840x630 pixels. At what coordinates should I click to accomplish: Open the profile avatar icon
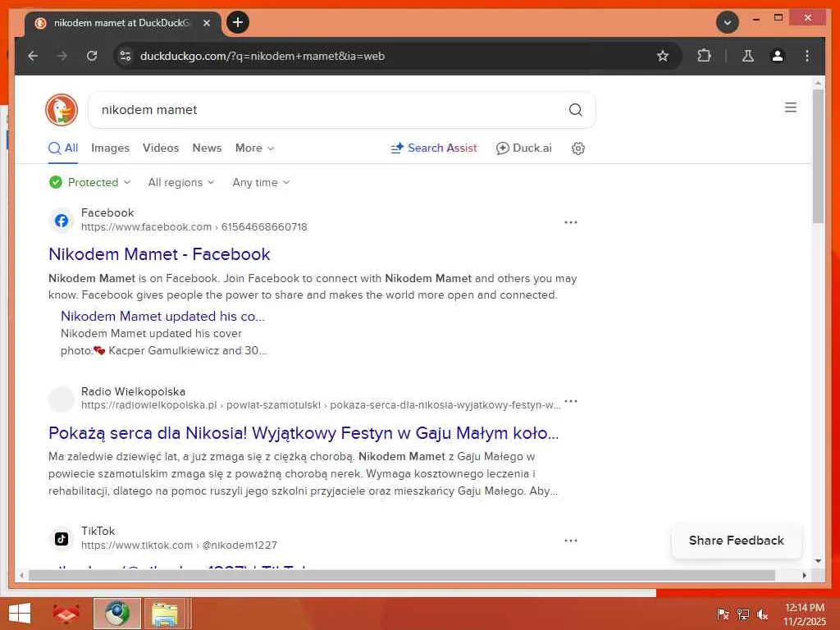778,56
